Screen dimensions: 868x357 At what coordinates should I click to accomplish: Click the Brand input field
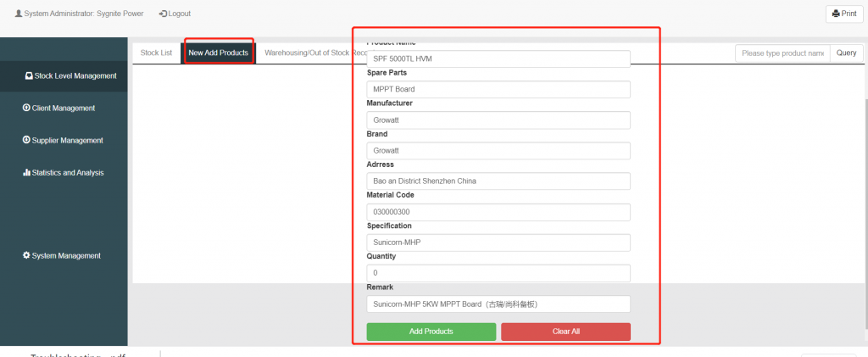pyautogui.click(x=498, y=151)
